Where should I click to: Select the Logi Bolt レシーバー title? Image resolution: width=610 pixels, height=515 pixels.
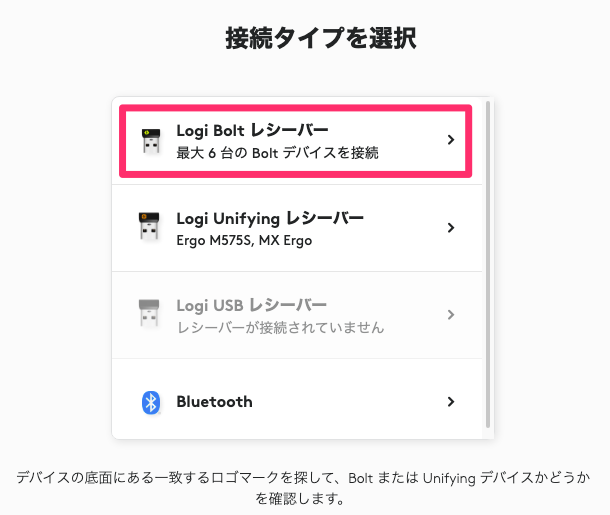(x=252, y=130)
